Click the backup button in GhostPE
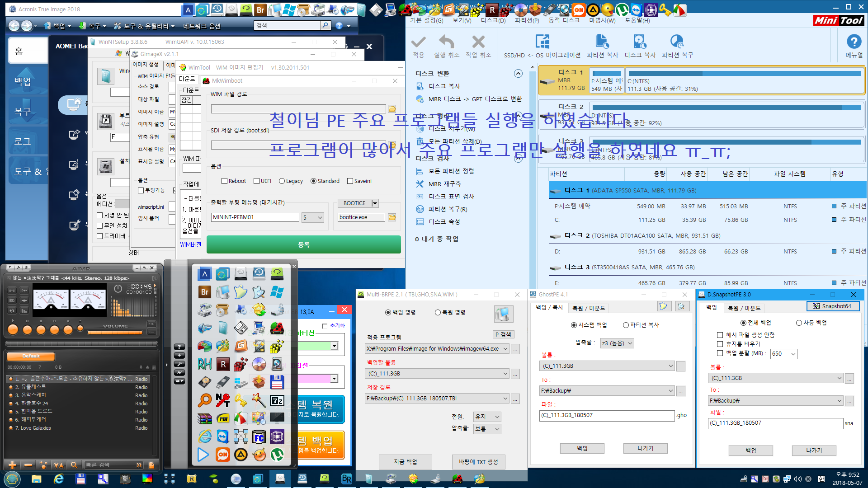 (x=582, y=448)
